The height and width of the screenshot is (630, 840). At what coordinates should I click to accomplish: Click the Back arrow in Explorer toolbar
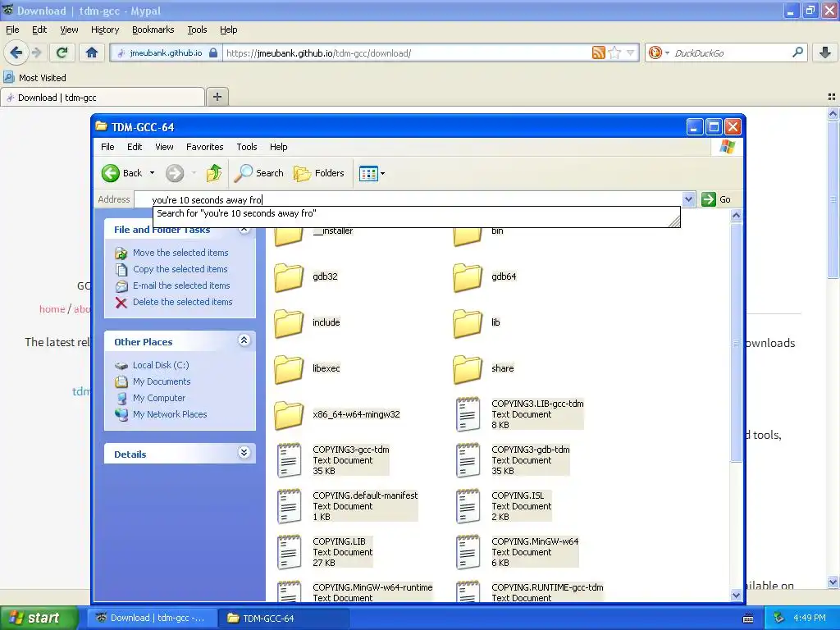(x=111, y=173)
